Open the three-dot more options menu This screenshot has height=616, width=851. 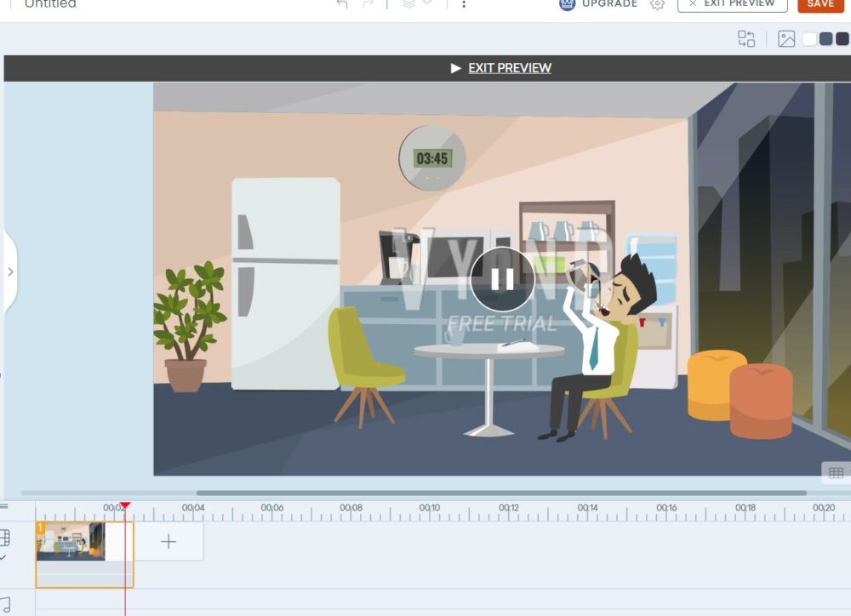[463, 4]
